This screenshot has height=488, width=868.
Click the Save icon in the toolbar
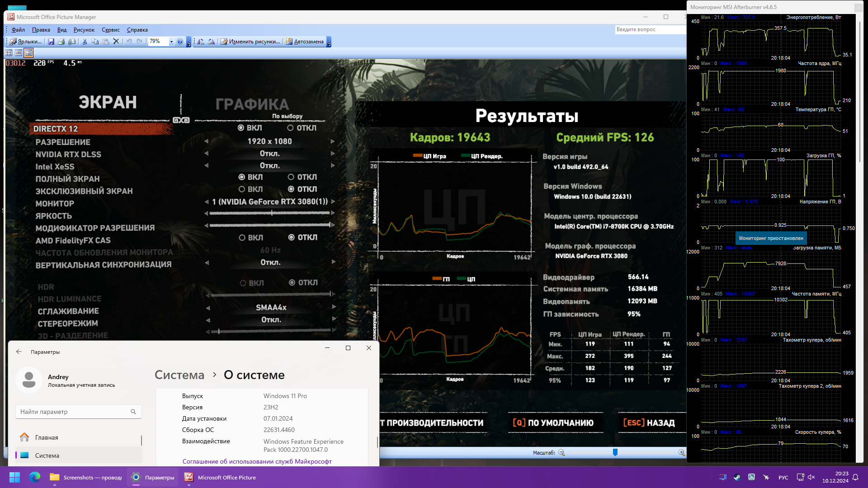pos(51,42)
